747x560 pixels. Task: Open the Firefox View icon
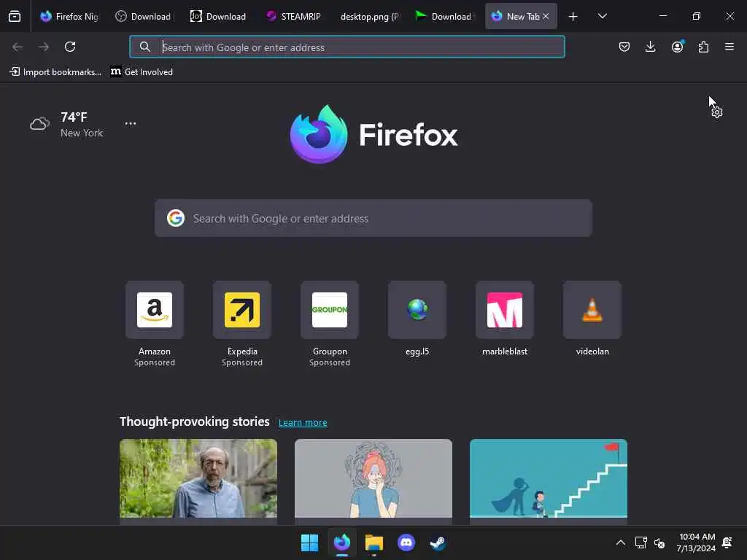15,16
